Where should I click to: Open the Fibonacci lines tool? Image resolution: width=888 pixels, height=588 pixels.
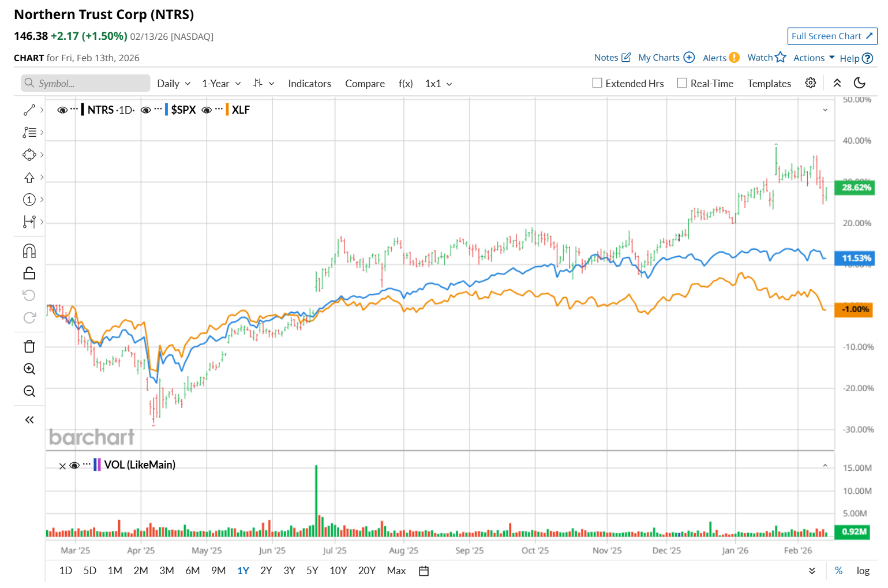point(29,132)
